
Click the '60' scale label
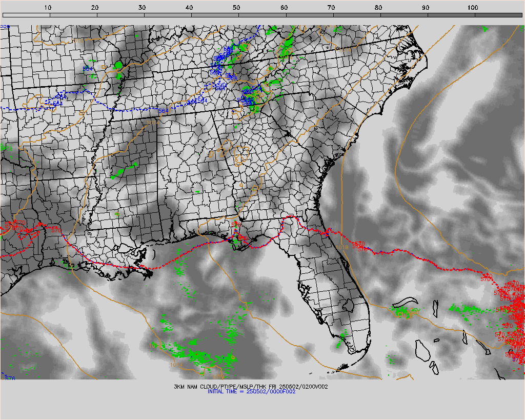tap(284, 7)
